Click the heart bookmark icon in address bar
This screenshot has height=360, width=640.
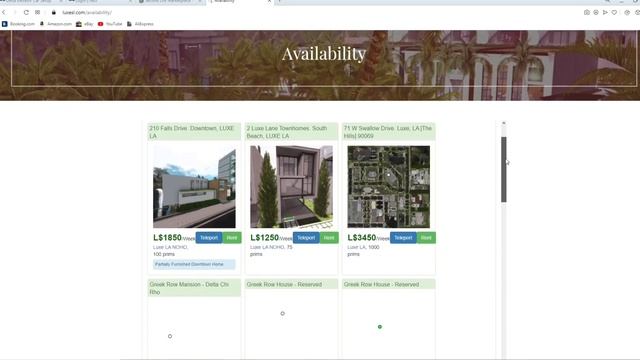(614, 13)
